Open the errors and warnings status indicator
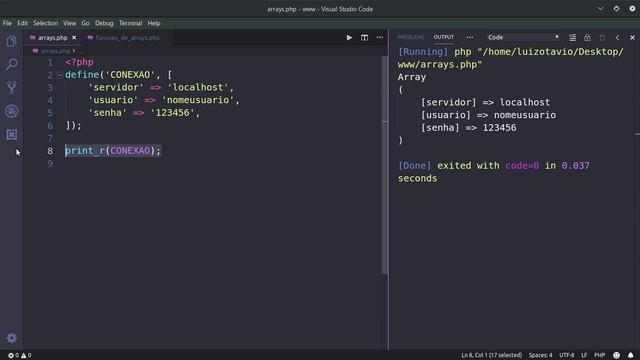 pyautogui.click(x=20, y=355)
